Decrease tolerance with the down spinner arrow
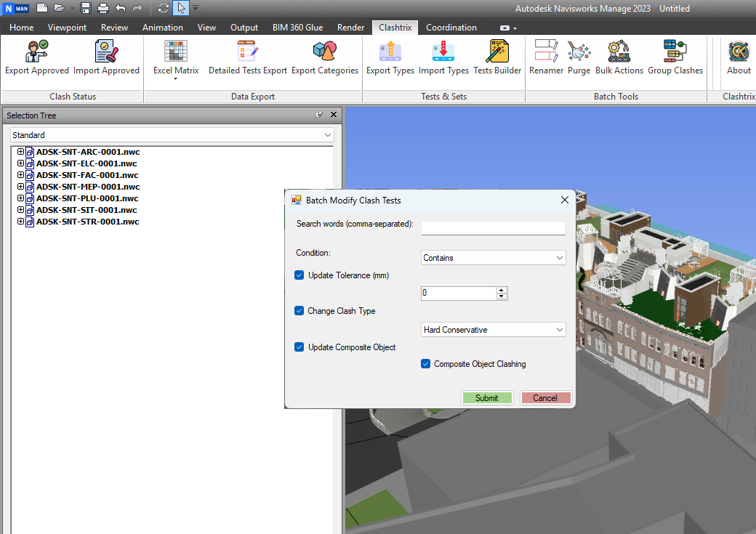This screenshot has width=756, height=534. [502, 296]
